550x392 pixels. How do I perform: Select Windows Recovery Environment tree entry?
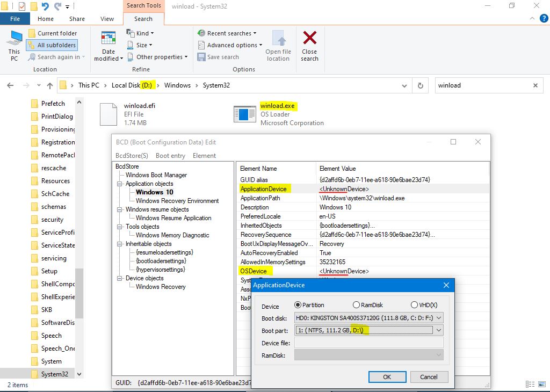pyautogui.click(x=177, y=201)
